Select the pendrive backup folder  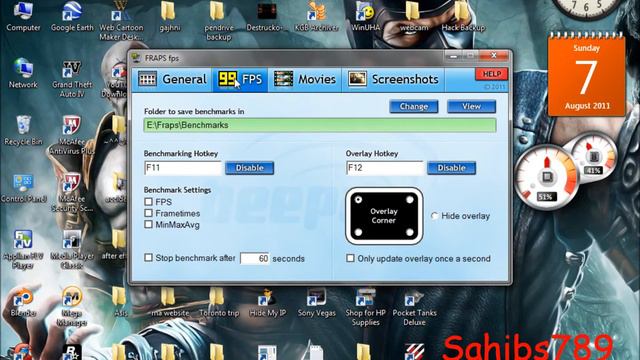(218, 20)
